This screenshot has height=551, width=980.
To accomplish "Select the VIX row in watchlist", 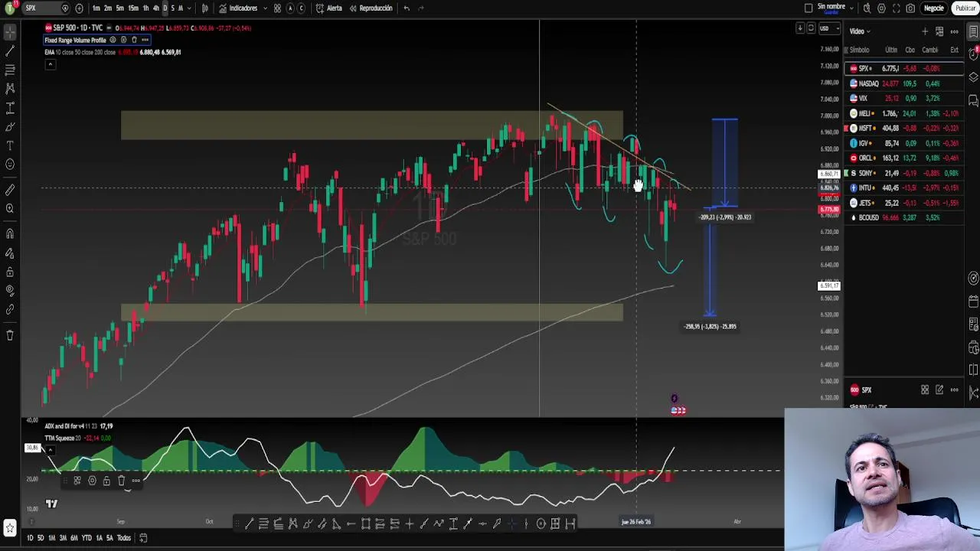I will coord(904,99).
